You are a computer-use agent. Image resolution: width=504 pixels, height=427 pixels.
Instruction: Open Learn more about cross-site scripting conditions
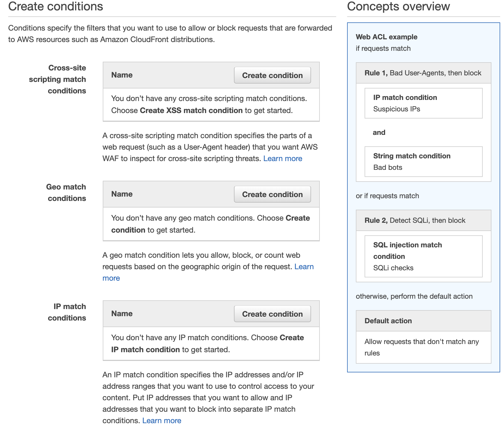point(283,158)
